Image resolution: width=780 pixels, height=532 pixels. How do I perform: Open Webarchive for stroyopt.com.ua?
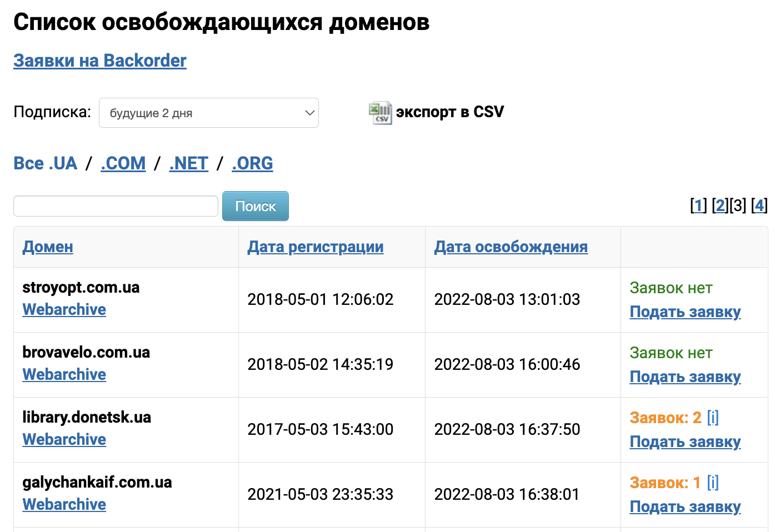pos(64,309)
